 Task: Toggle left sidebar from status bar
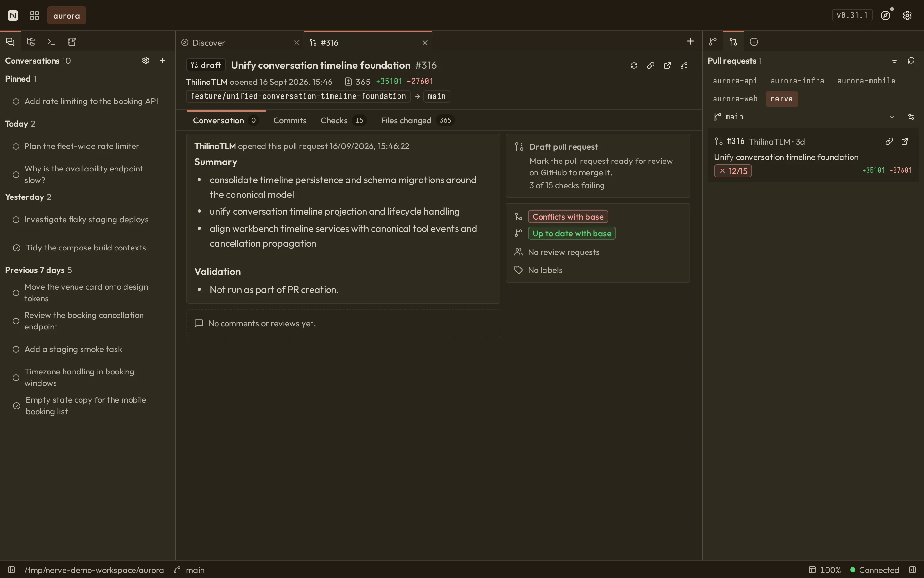(x=12, y=570)
